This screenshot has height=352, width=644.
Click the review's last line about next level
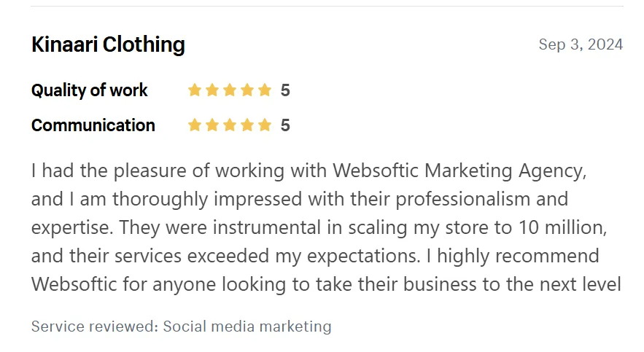[326, 284]
